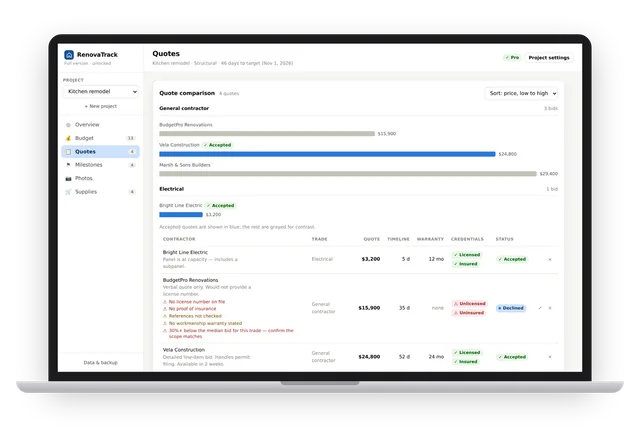
Task: Go to Overview in sidebar
Action: [x=100, y=125]
